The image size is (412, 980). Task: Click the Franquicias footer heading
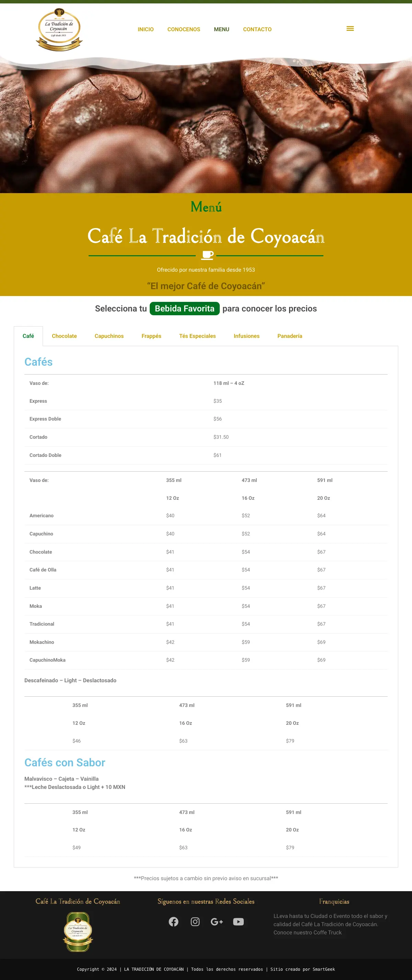pos(334,901)
